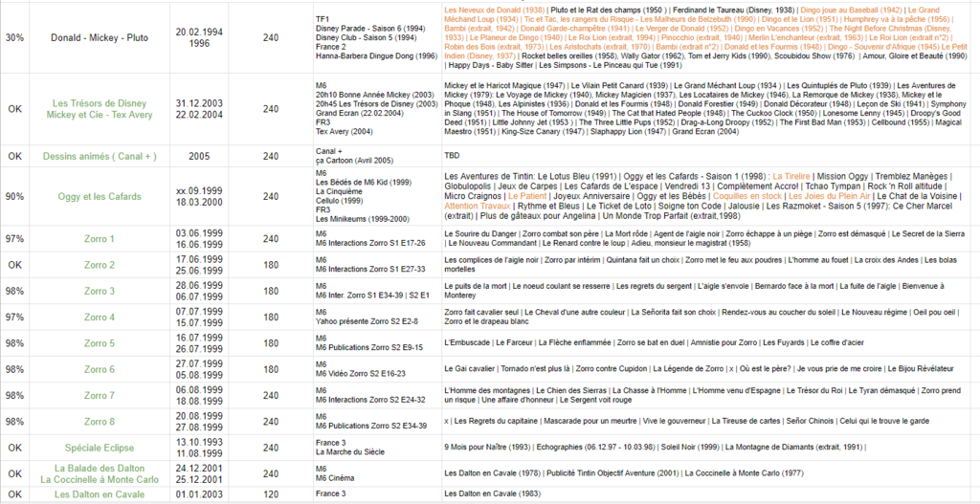Viewport: 980px width, 504px height.
Task: Click the cell starting 'Mickey et le Haricot Magique'
Action: tap(706, 109)
